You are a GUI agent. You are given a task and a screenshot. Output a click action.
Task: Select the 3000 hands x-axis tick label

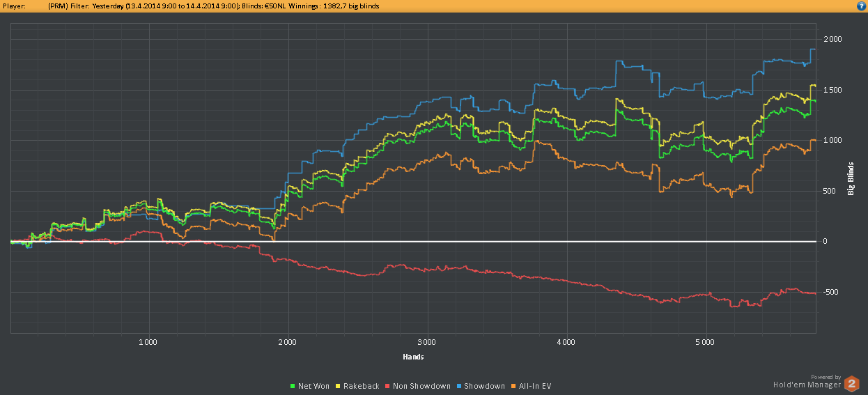point(427,342)
